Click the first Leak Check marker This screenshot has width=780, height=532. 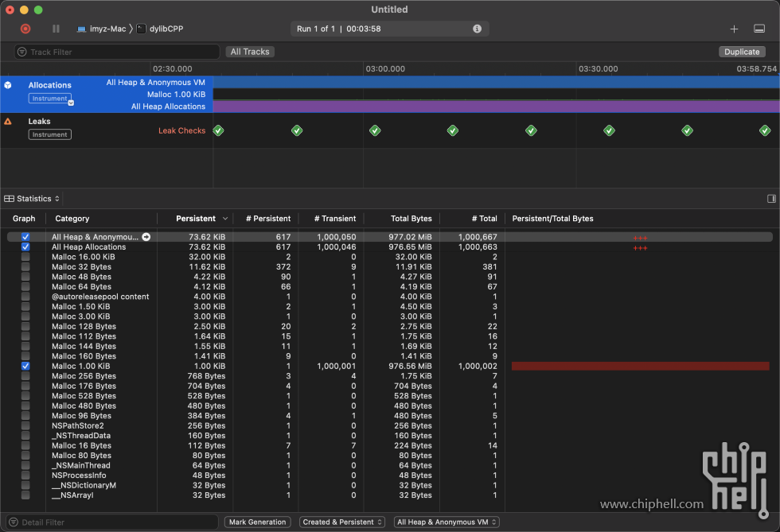[x=218, y=130]
